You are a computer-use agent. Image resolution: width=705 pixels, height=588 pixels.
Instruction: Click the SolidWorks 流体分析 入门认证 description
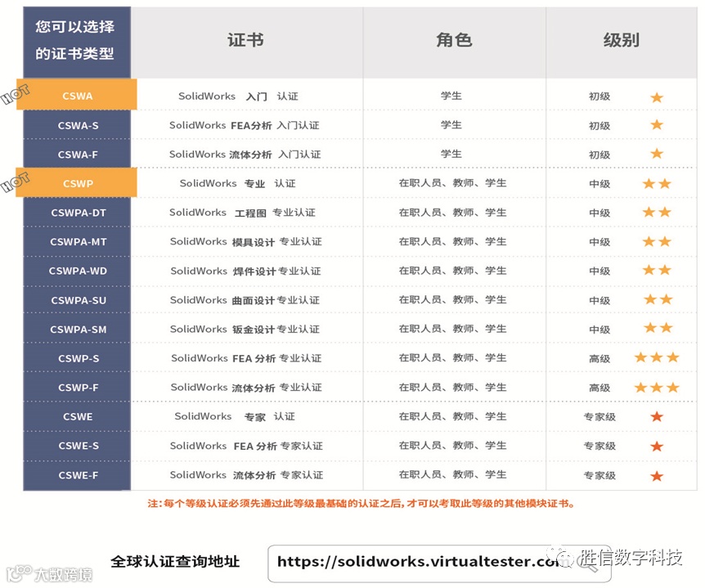coord(245,155)
